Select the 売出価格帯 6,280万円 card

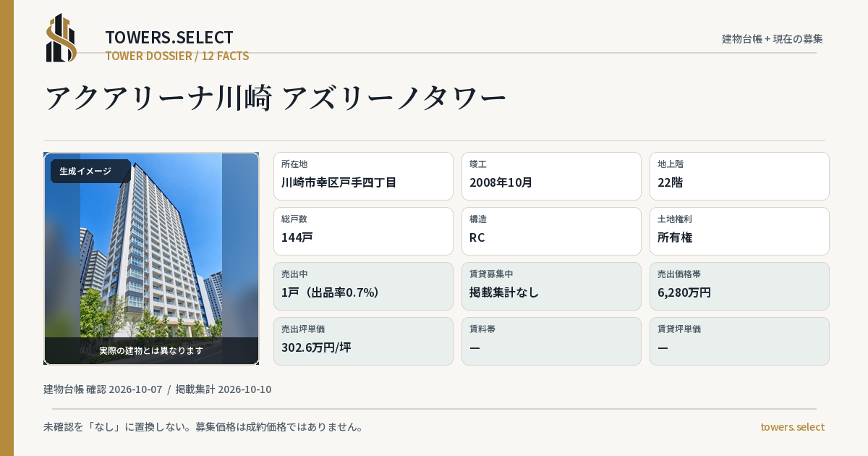point(739,286)
